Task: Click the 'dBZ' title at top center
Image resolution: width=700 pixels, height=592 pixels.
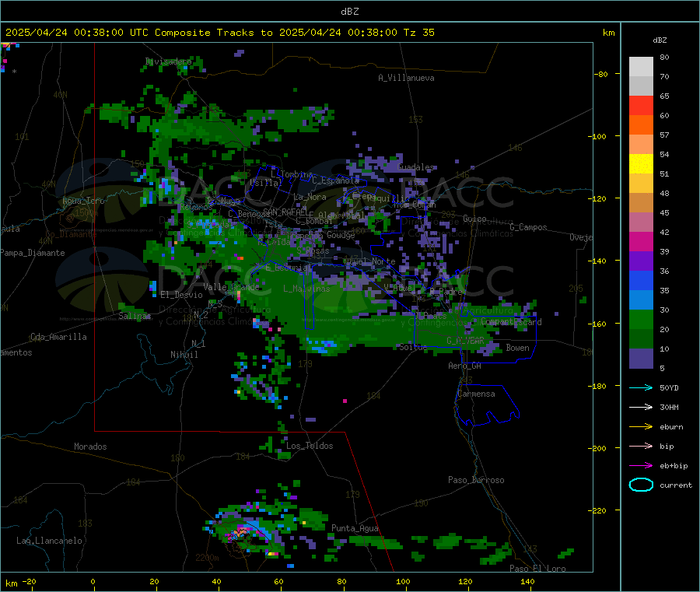Action: pyautogui.click(x=349, y=12)
